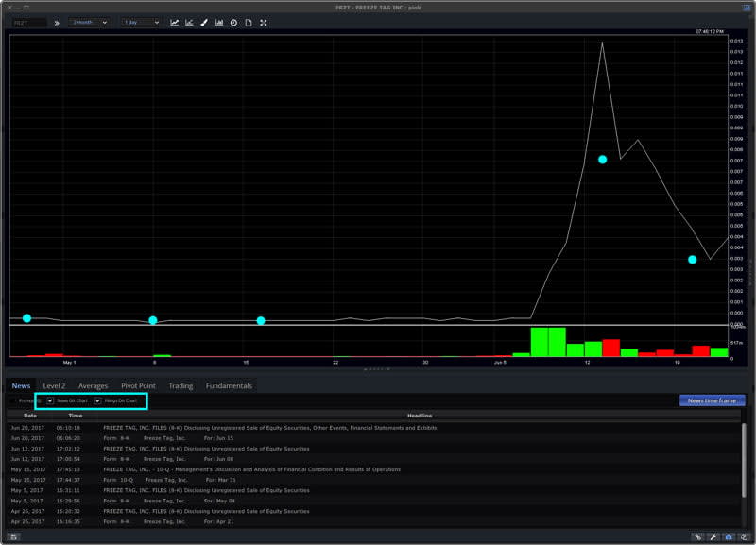
Task: Disable the News On Chart checkbox
Action: tap(50, 400)
